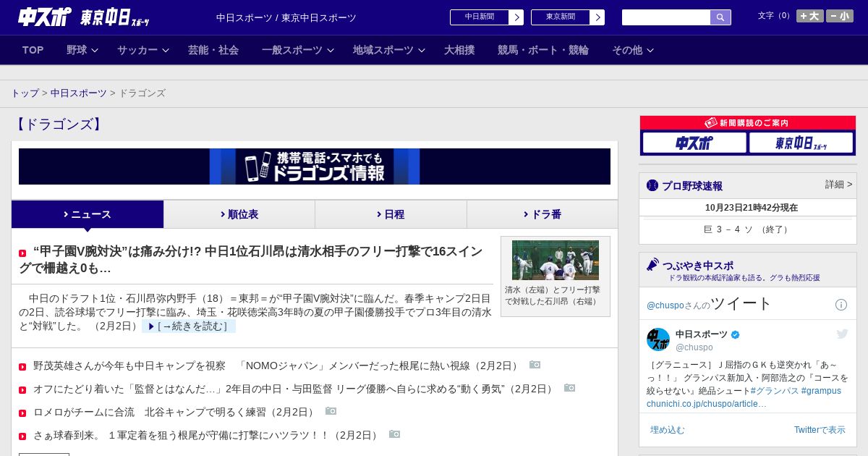Click the 続きを読む read more link

click(x=188, y=326)
